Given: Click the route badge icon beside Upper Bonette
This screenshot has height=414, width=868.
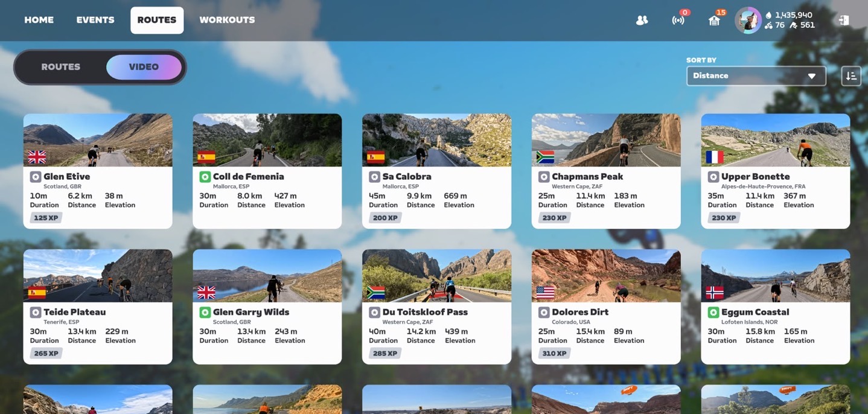Looking at the screenshot, I should [x=713, y=177].
